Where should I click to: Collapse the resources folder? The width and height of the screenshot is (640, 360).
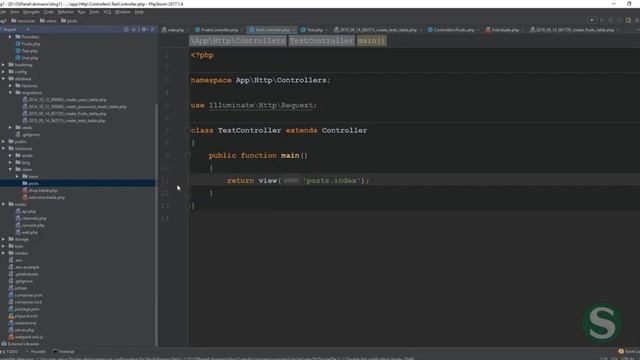click(x=3, y=148)
